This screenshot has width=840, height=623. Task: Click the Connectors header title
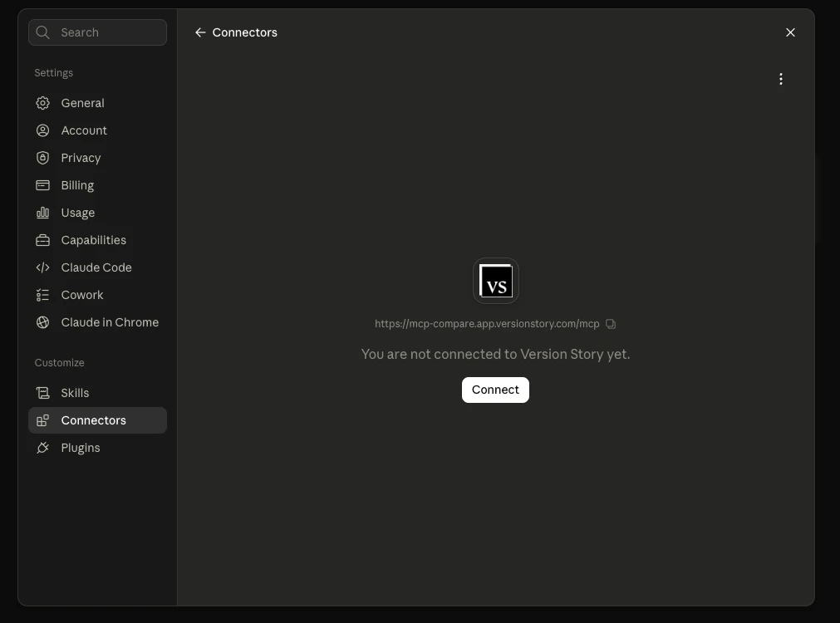pos(245,32)
